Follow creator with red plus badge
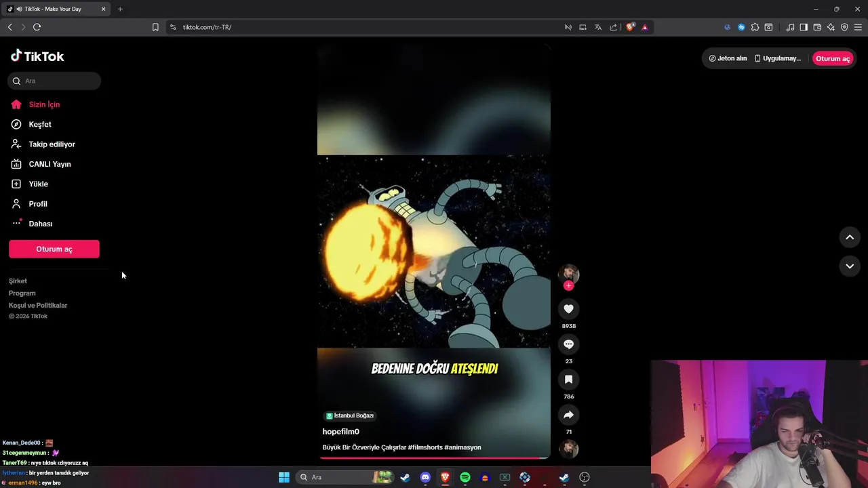 568,285
